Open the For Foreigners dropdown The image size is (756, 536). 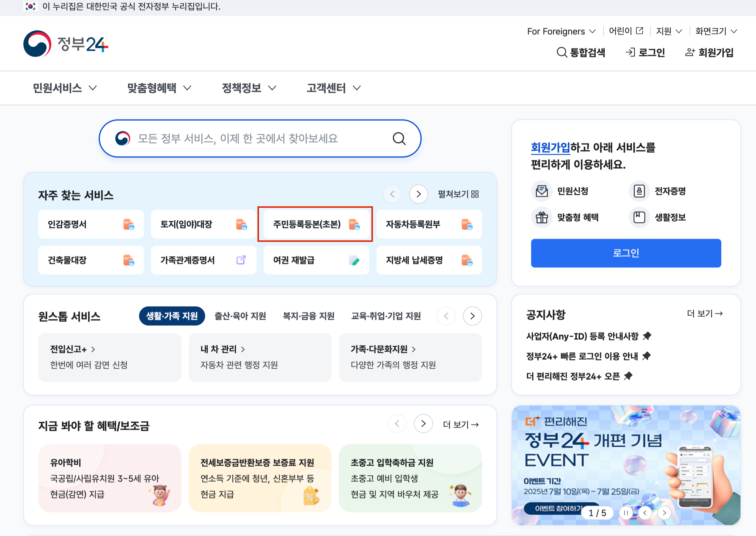(561, 31)
